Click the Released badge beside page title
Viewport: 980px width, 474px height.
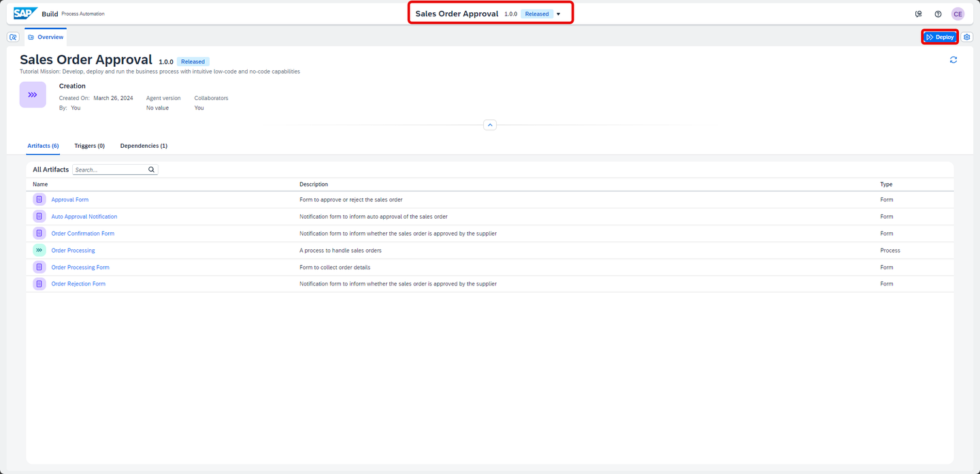193,61
